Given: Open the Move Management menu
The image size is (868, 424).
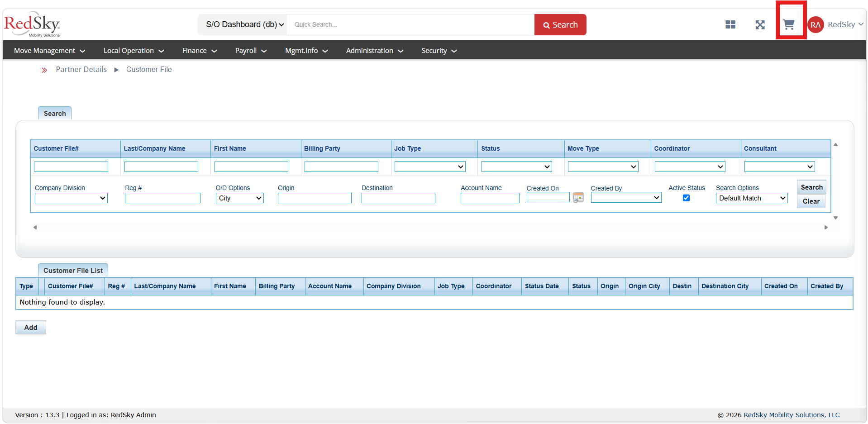Looking at the screenshot, I should pos(49,51).
